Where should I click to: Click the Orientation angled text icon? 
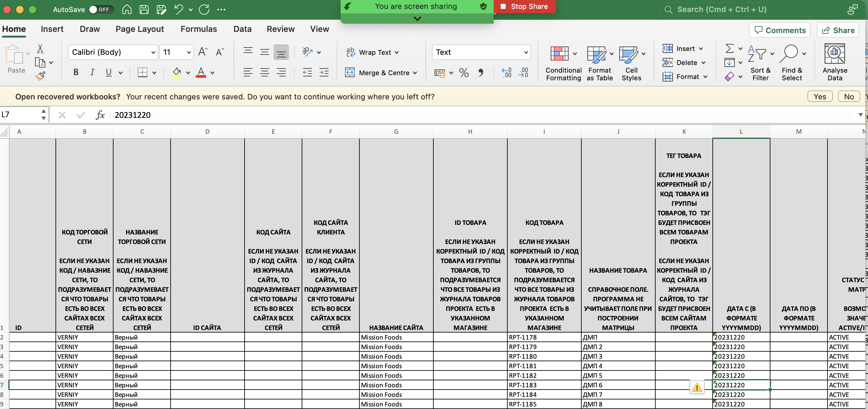[307, 52]
